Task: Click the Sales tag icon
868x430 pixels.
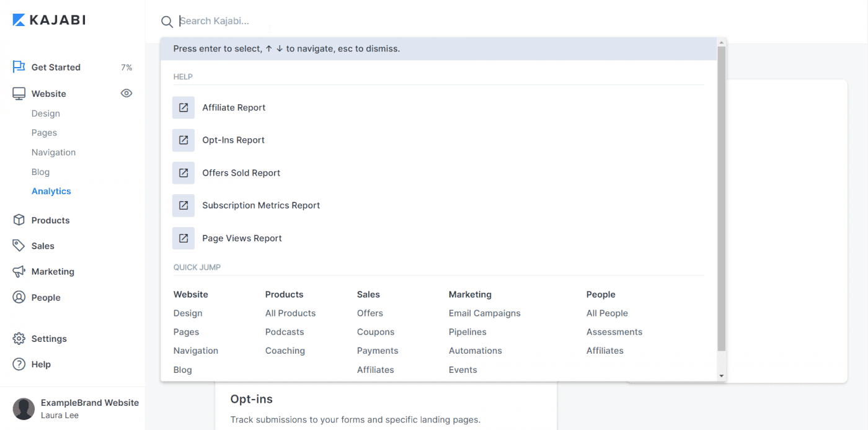Action: [19, 246]
